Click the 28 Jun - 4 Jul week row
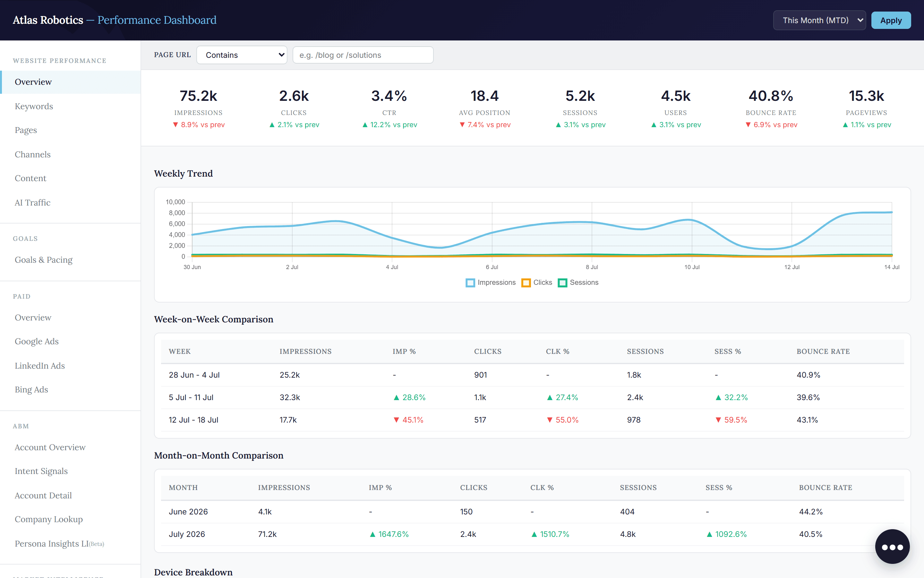This screenshot has width=924, height=578. coord(532,375)
